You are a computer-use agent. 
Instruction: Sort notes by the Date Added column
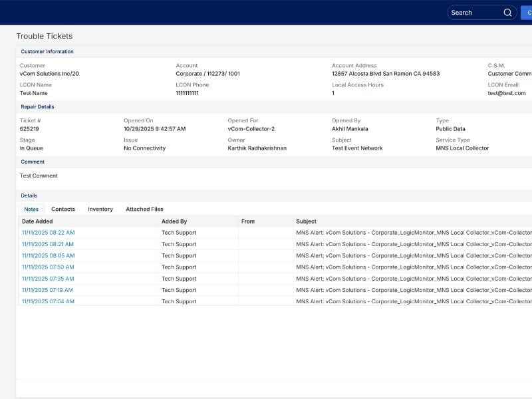(37, 221)
